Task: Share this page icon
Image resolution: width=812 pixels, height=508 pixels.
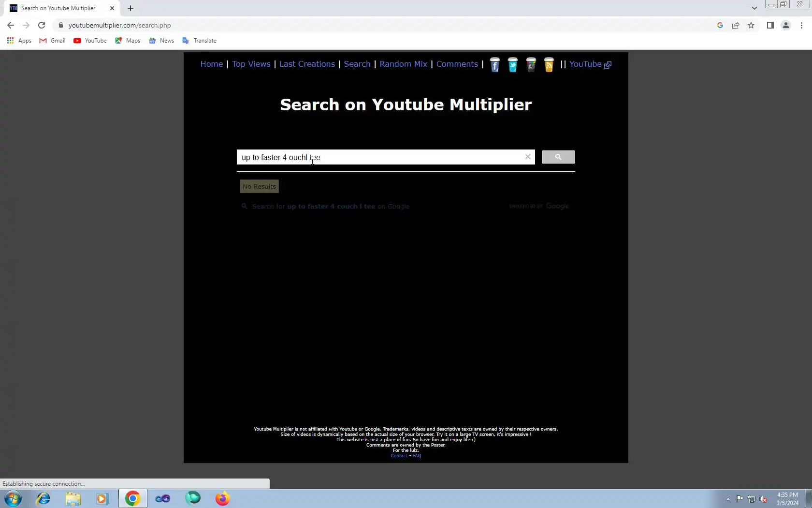Action: 736,25
